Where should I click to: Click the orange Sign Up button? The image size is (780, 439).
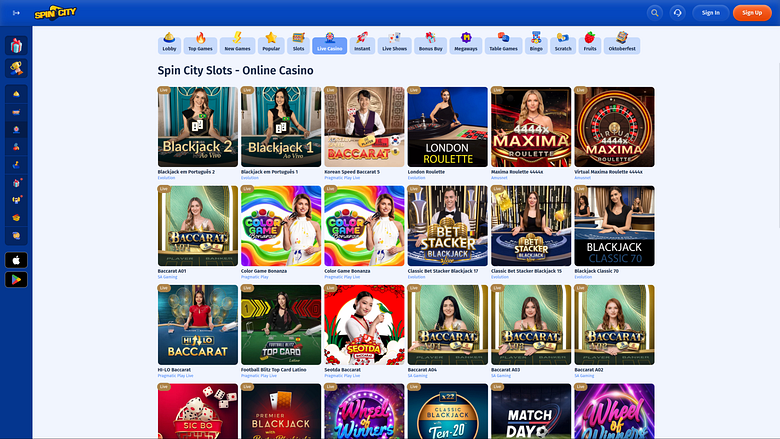point(752,13)
